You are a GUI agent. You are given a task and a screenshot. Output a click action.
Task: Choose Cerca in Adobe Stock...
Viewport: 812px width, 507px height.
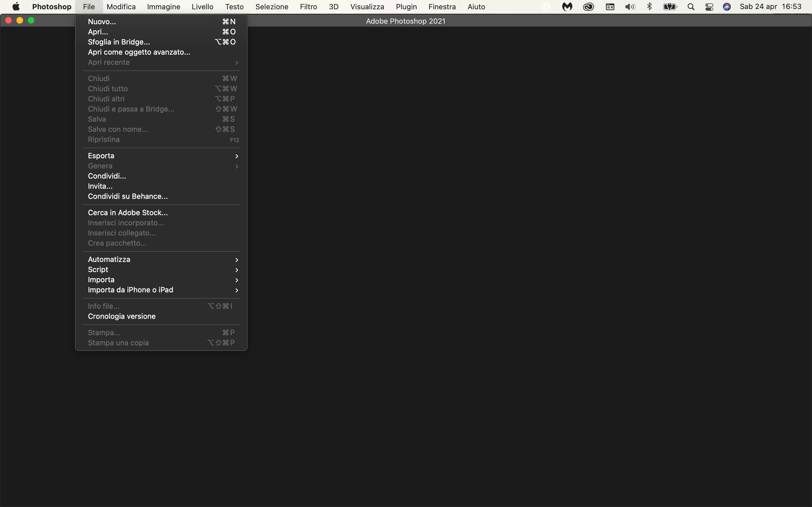(127, 213)
